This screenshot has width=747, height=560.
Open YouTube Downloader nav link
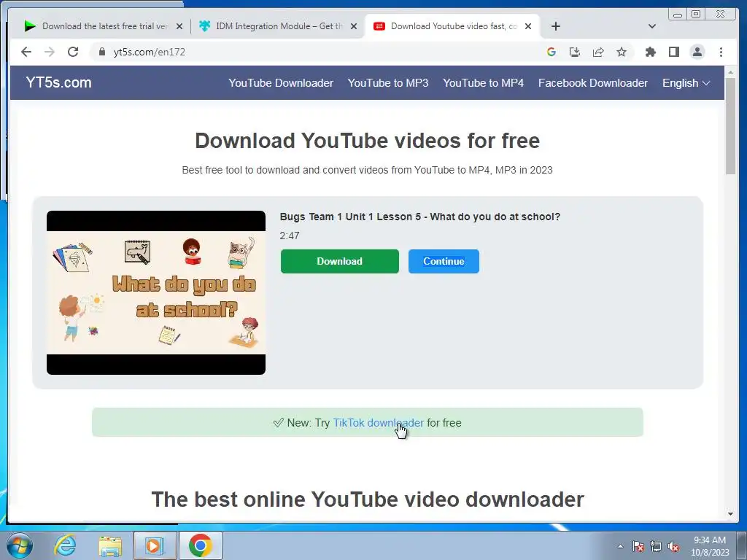pos(281,83)
